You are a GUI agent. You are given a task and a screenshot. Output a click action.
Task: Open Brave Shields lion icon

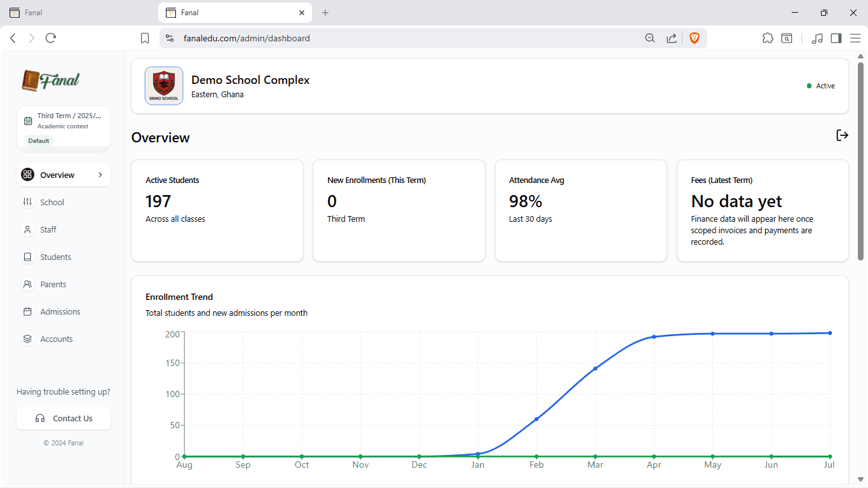(694, 38)
